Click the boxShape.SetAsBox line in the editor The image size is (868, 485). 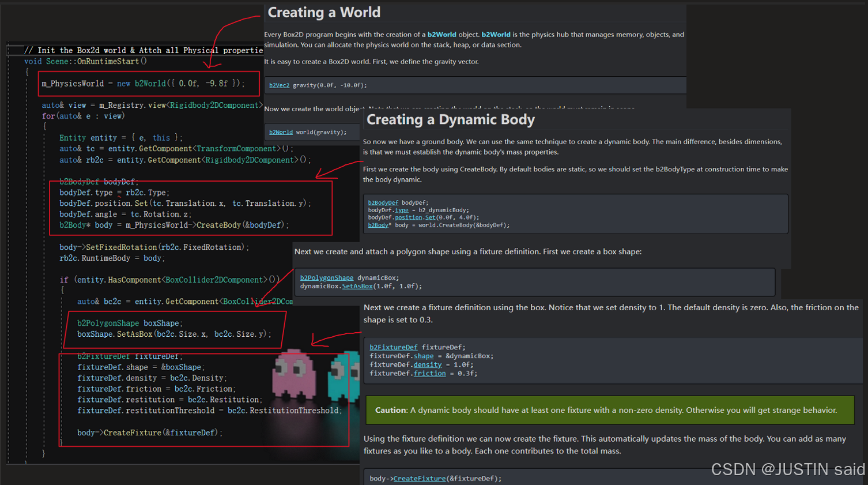[173, 334]
